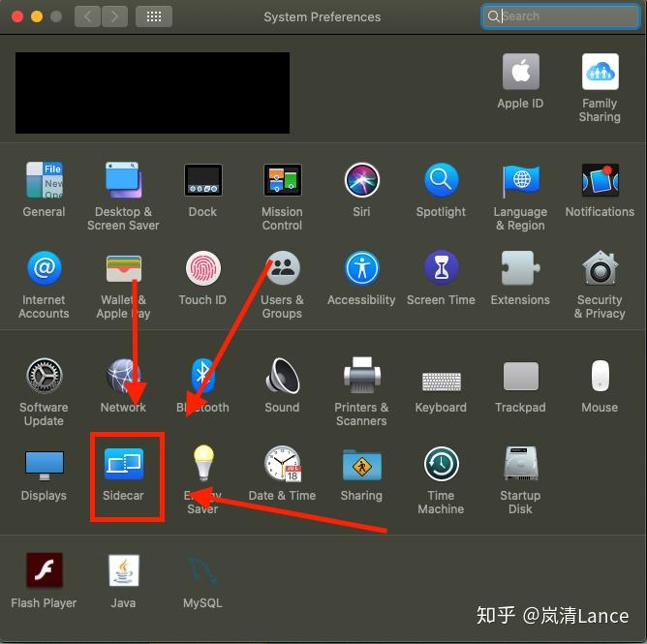Open Trackpad settings
The width and height of the screenshot is (647, 644).
(520, 376)
